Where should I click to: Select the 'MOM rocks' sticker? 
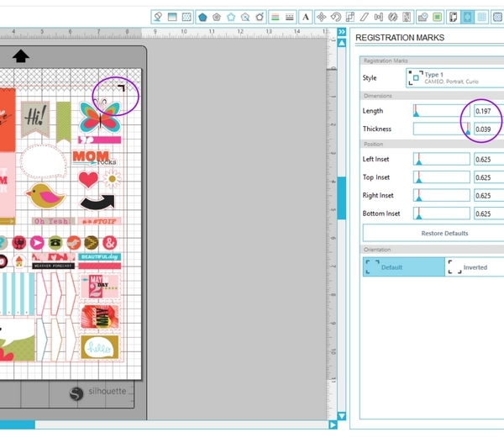pos(94,158)
